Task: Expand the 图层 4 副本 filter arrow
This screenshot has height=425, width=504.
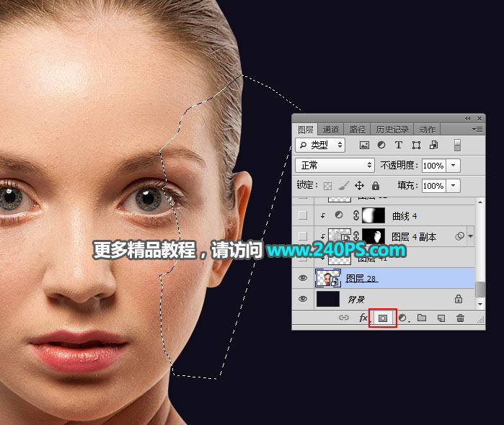Action: coord(471,236)
